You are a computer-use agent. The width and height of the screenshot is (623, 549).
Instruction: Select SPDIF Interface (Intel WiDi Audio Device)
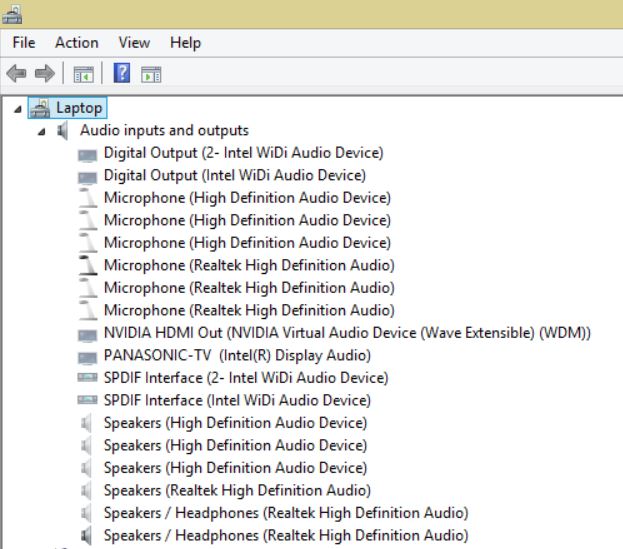click(x=237, y=400)
